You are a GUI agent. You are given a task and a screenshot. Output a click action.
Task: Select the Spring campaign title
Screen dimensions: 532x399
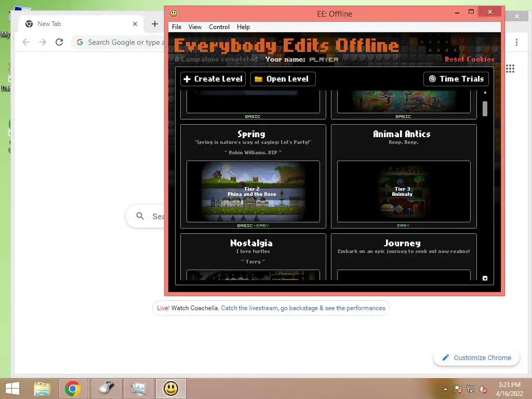251,134
